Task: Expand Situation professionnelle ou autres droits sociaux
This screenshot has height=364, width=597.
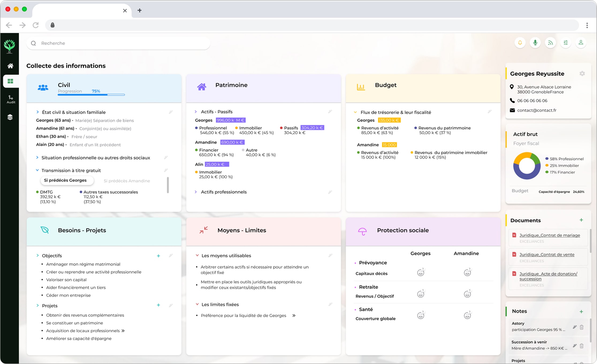Action: pyautogui.click(x=96, y=158)
